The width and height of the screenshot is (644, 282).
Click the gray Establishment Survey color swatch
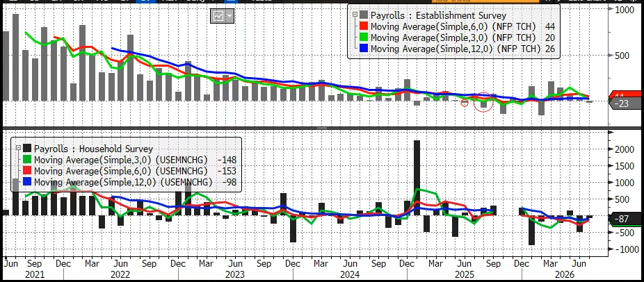click(x=364, y=15)
